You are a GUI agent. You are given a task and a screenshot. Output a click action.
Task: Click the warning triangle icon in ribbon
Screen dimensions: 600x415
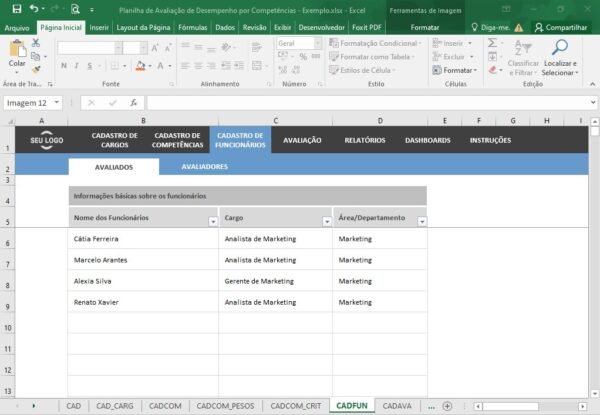[518, 28]
